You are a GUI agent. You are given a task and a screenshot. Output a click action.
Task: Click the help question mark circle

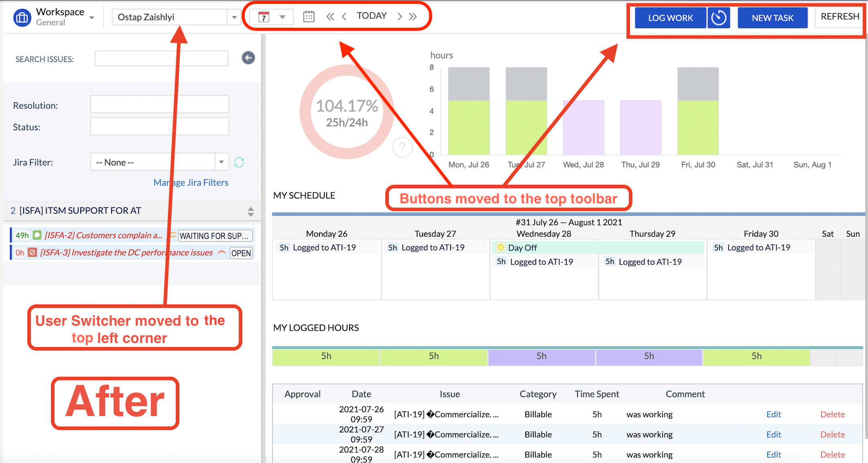[x=402, y=147]
